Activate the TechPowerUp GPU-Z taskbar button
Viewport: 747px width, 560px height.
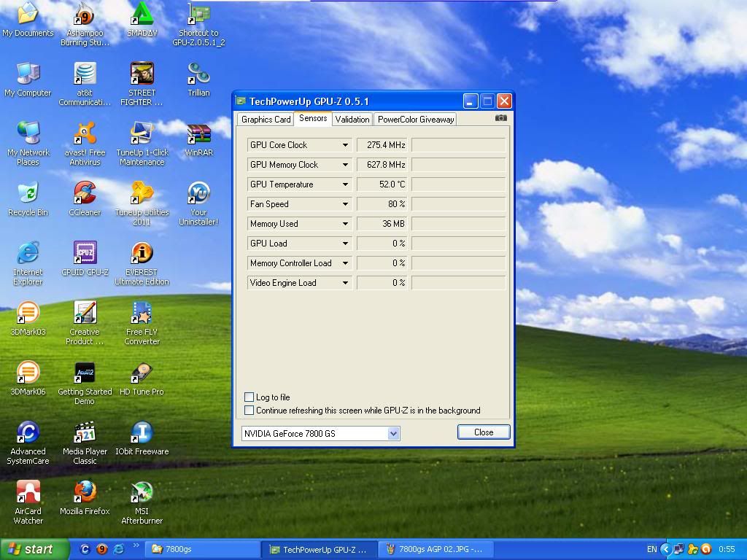tap(320, 549)
